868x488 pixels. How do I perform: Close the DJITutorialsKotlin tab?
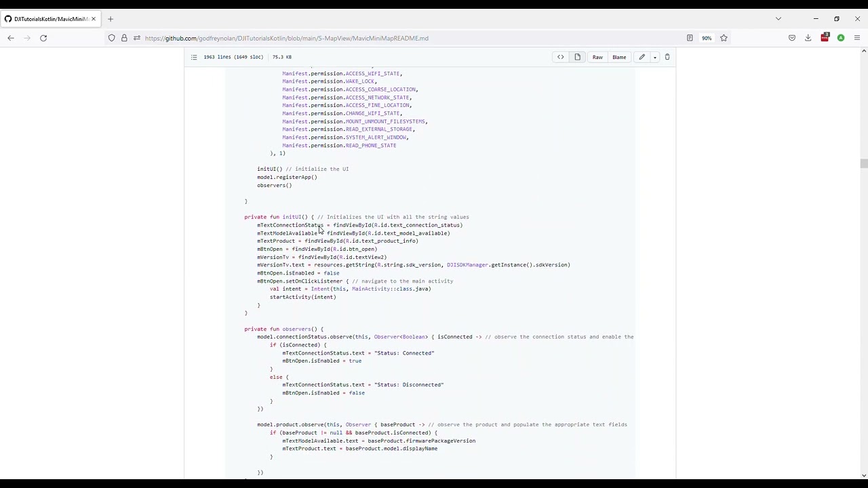click(94, 19)
